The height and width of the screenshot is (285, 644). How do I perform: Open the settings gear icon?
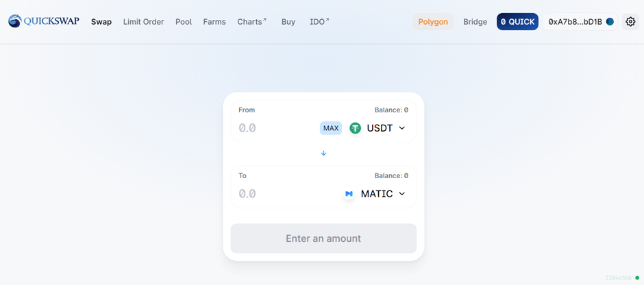point(630,22)
